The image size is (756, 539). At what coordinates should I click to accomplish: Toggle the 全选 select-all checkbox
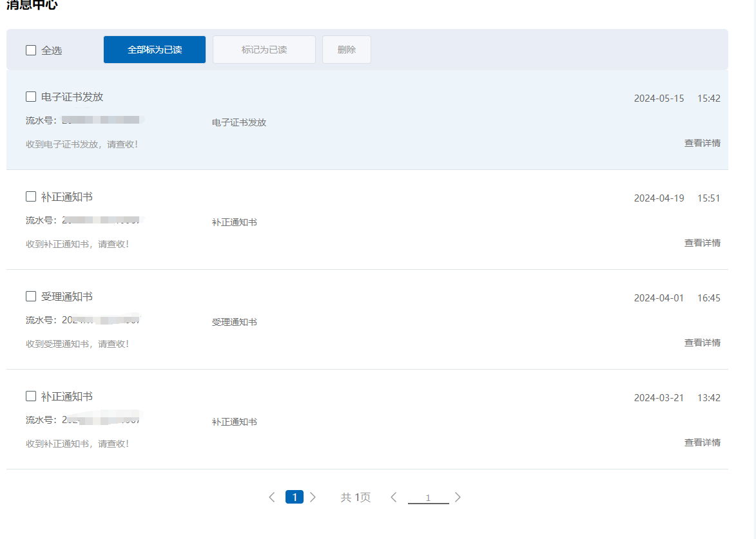(31, 50)
